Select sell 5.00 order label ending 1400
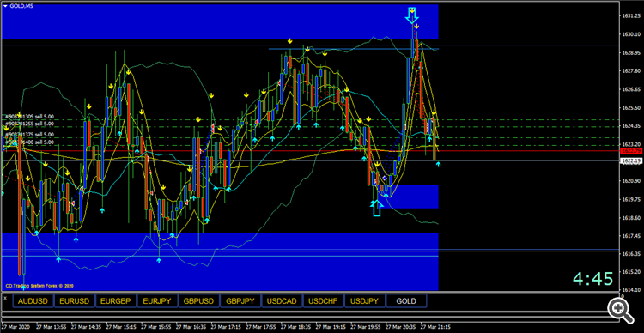 (29, 142)
